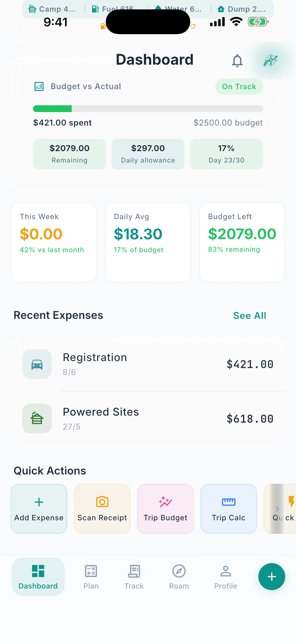This screenshot has width=296, height=644.
Task: Open the Trip Budget action
Action: pyautogui.click(x=165, y=509)
